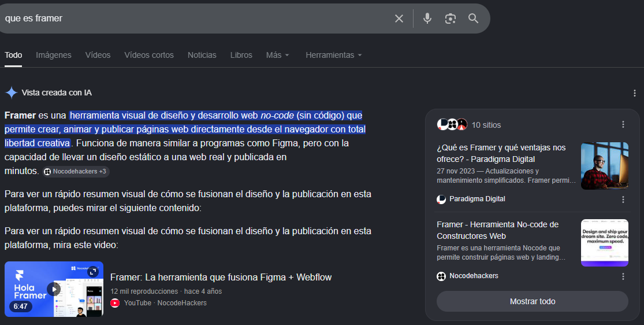
Task: Switch to the Vídeos tab
Action: pos(98,55)
